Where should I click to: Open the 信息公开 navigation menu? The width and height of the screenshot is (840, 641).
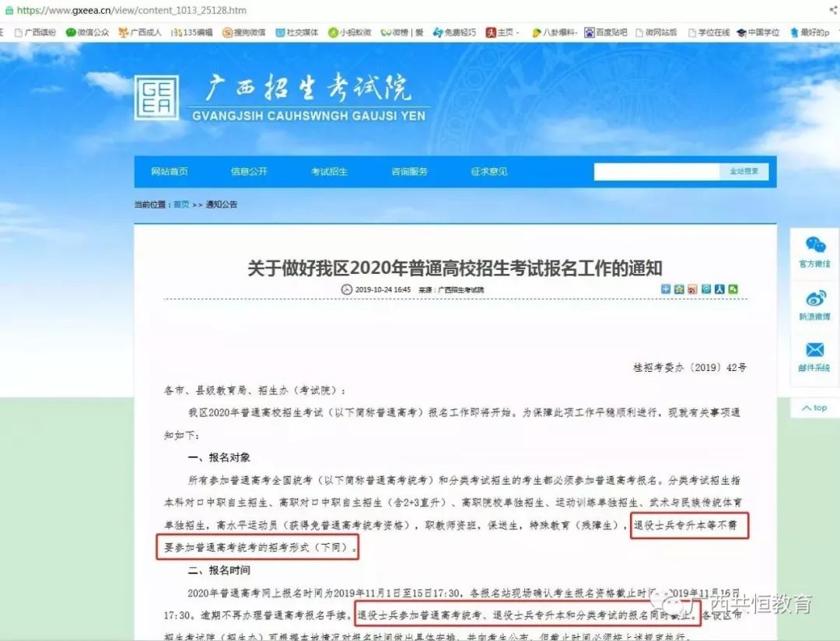pyautogui.click(x=249, y=172)
